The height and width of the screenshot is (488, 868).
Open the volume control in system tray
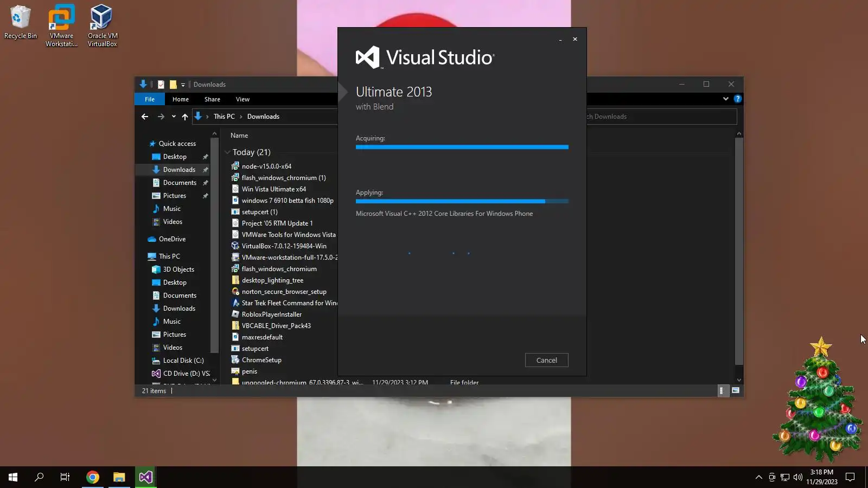(797, 477)
